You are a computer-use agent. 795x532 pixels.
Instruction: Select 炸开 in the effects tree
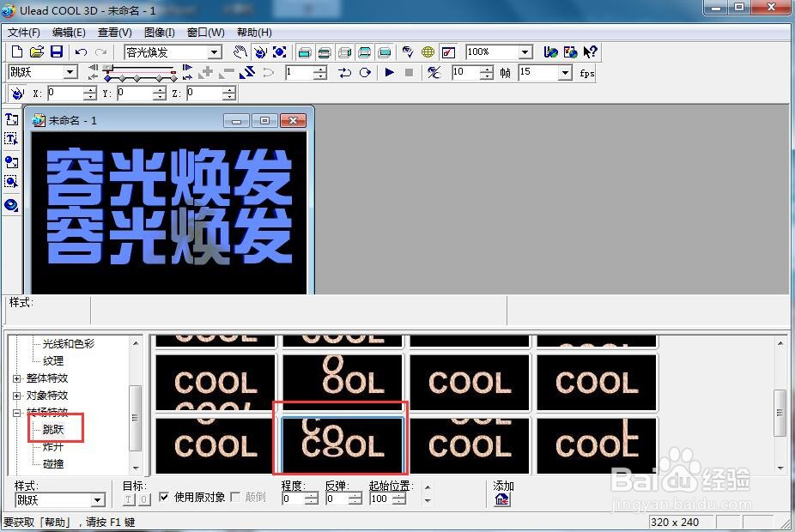click(53, 447)
